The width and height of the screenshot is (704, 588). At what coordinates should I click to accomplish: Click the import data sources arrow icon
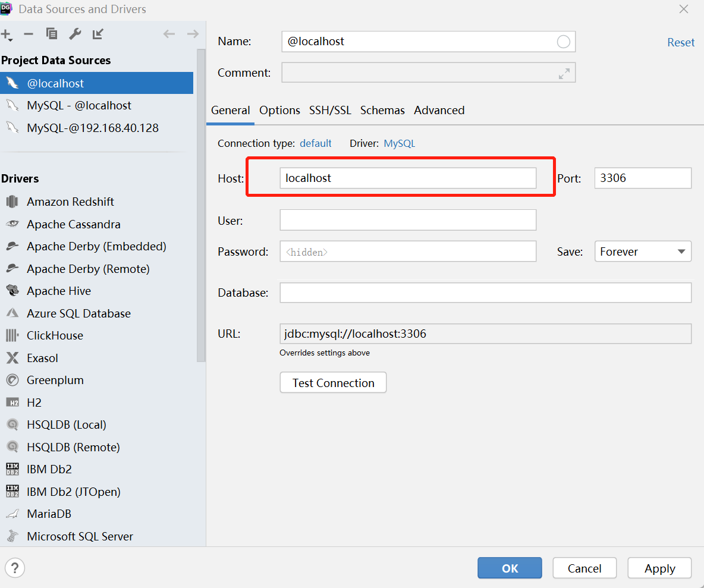[97, 34]
